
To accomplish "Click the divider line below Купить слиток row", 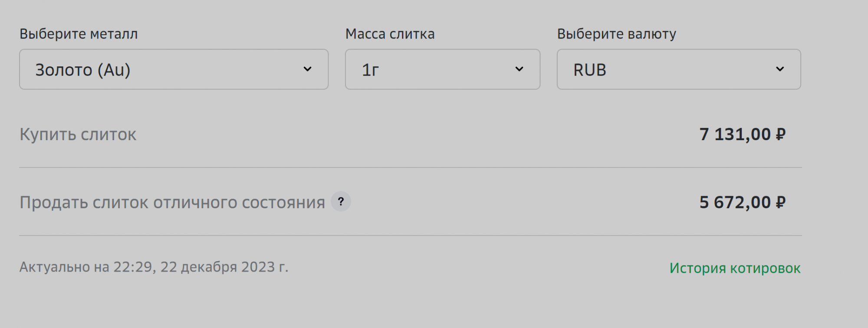I will point(410,167).
